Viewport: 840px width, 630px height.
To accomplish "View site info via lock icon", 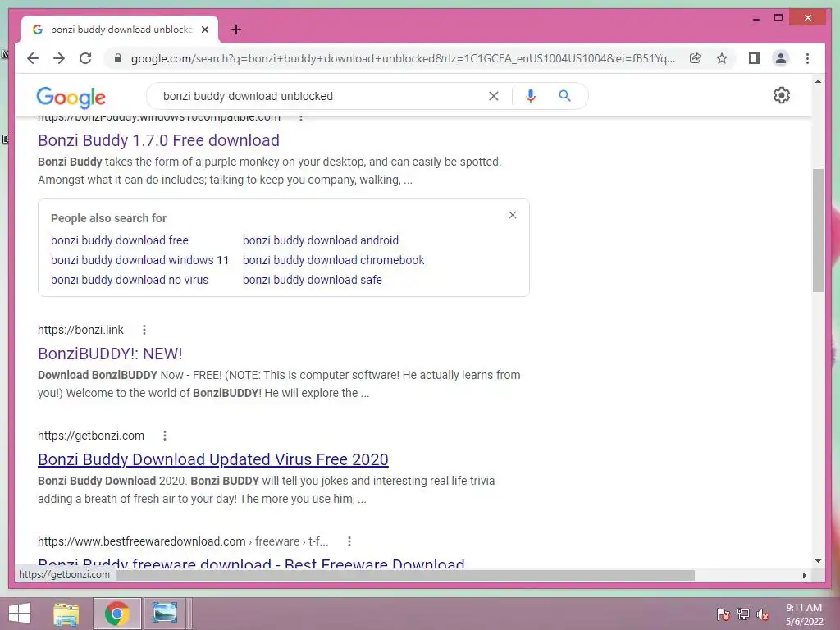I will tap(118, 58).
